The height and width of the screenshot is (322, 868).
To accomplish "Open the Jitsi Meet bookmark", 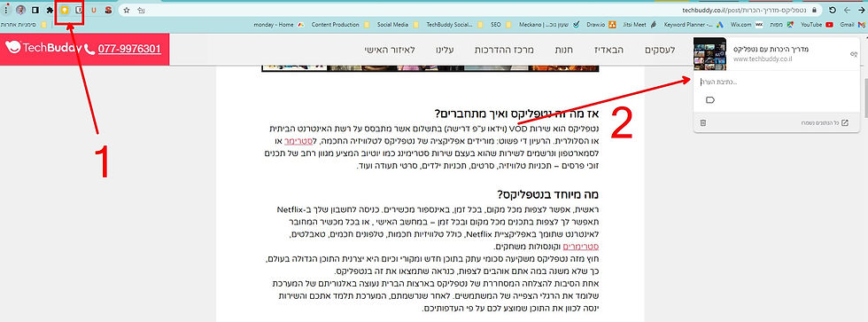I will (x=639, y=24).
